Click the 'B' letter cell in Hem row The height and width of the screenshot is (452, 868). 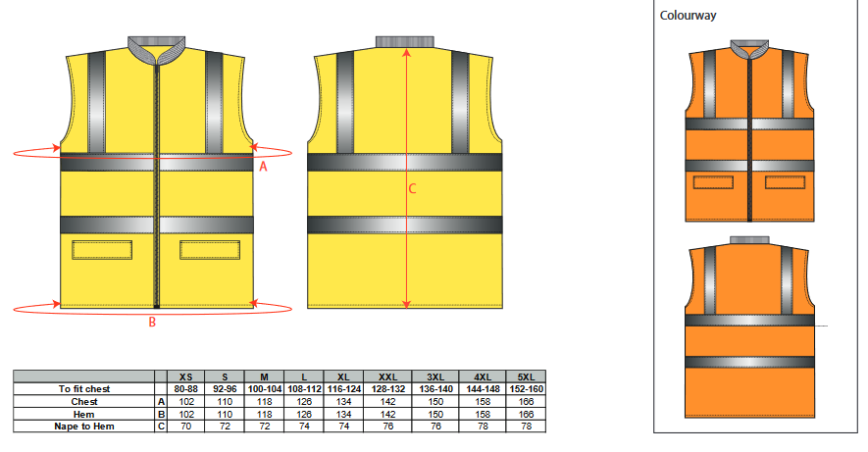click(x=161, y=415)
